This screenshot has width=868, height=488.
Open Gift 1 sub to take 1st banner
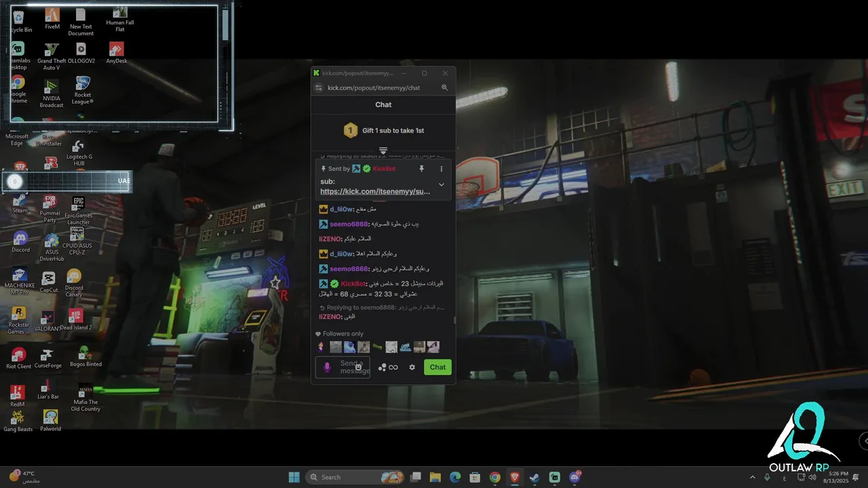tap(383, 131)
